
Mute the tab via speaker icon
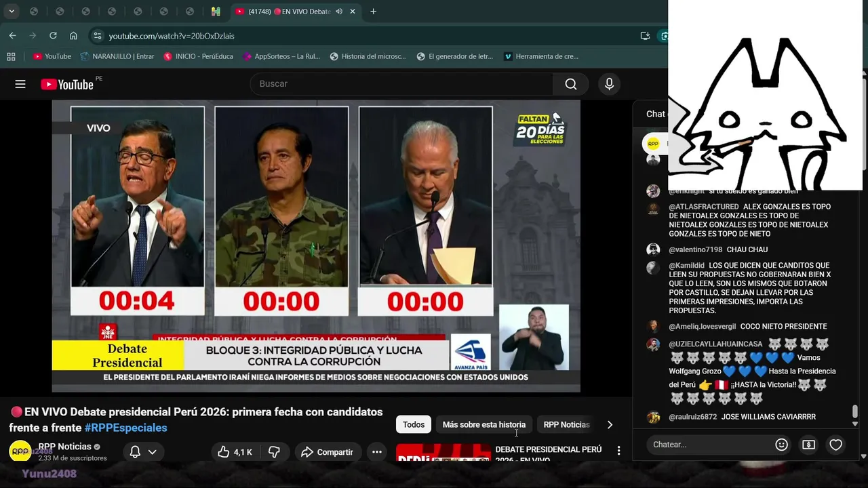tap(339, 12)
